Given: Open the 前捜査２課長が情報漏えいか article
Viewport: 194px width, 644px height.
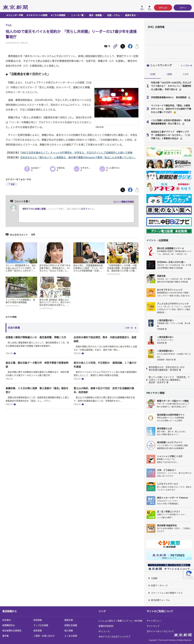Looking at the screenshot, I should point(36,337).
